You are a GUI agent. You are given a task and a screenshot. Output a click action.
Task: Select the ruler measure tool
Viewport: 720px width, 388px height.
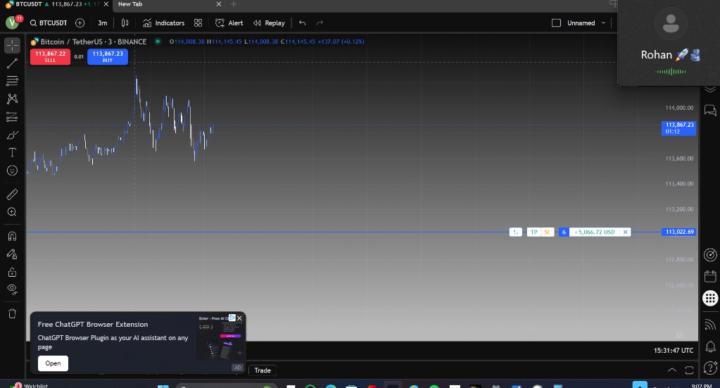point(12,194)
